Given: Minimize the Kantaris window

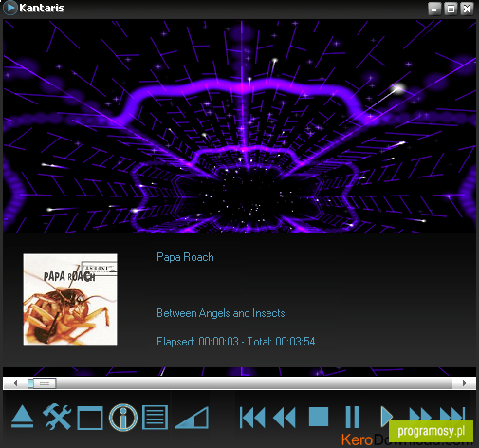Looking at the screenshot, I should coord(434,9).
